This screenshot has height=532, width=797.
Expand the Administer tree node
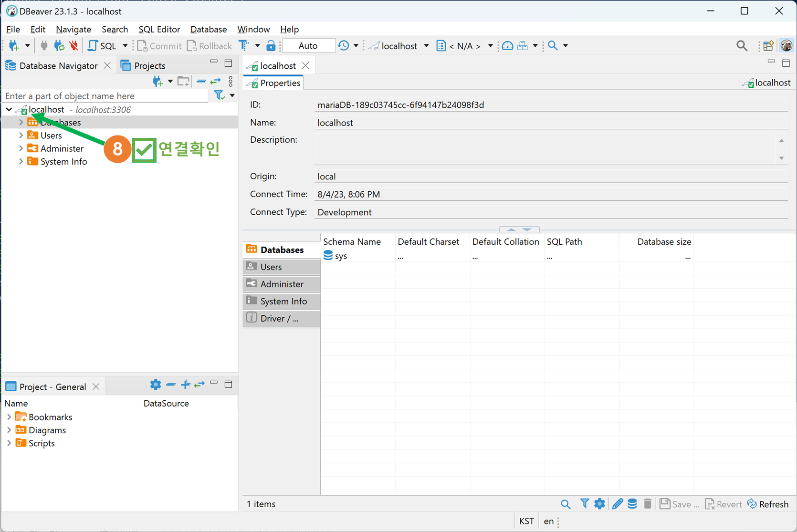pos(21,148)
